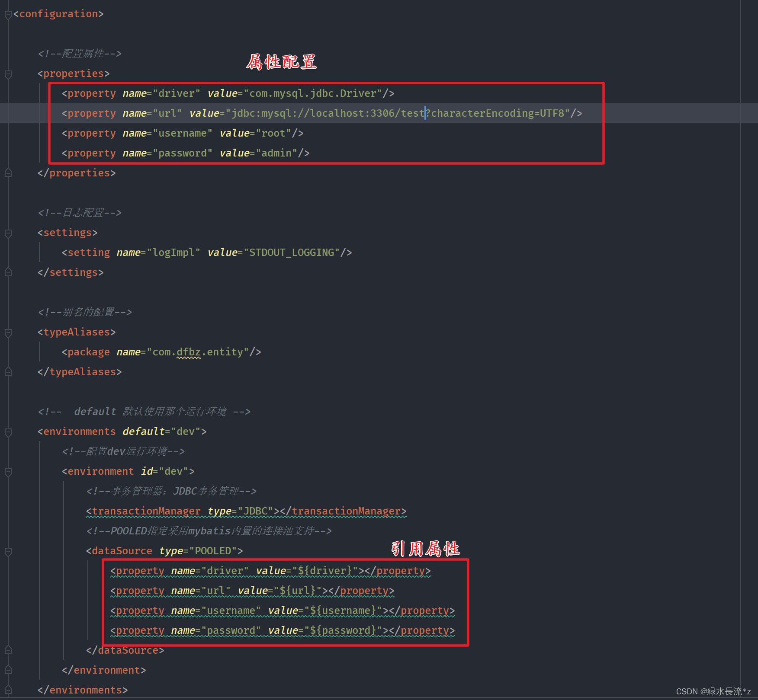Collapse the configuration tag fold marker
The height and width of the screenshot is (700, 758).
tap(8, 15)
